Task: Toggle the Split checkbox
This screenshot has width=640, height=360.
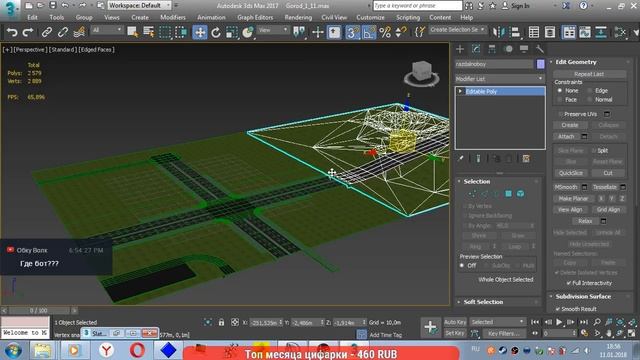Action: tap(594, 151)
